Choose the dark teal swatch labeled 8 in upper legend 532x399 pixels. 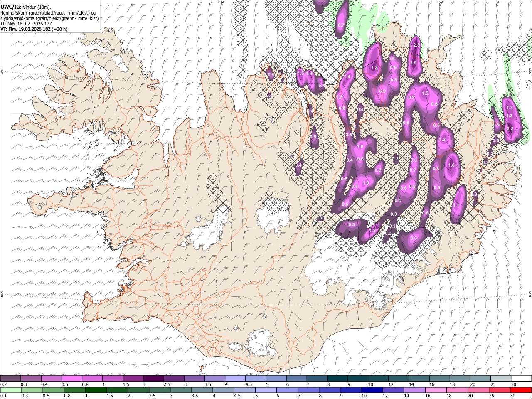[337, 379]
